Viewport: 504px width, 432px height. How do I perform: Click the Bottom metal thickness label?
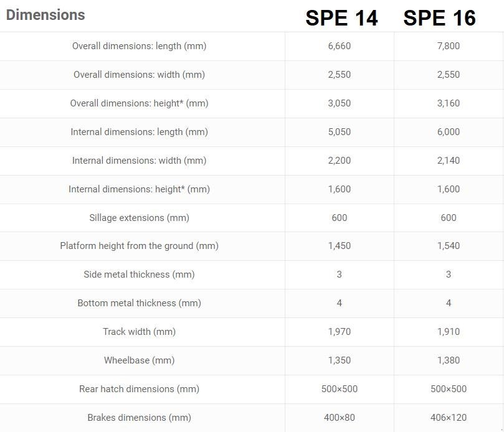tap(139, 303)
